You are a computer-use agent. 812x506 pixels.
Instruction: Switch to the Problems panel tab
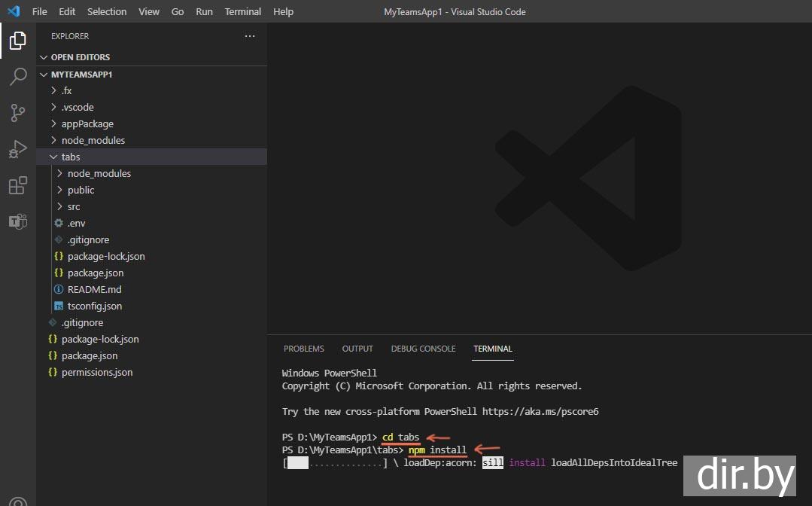[x=303, y=349]
